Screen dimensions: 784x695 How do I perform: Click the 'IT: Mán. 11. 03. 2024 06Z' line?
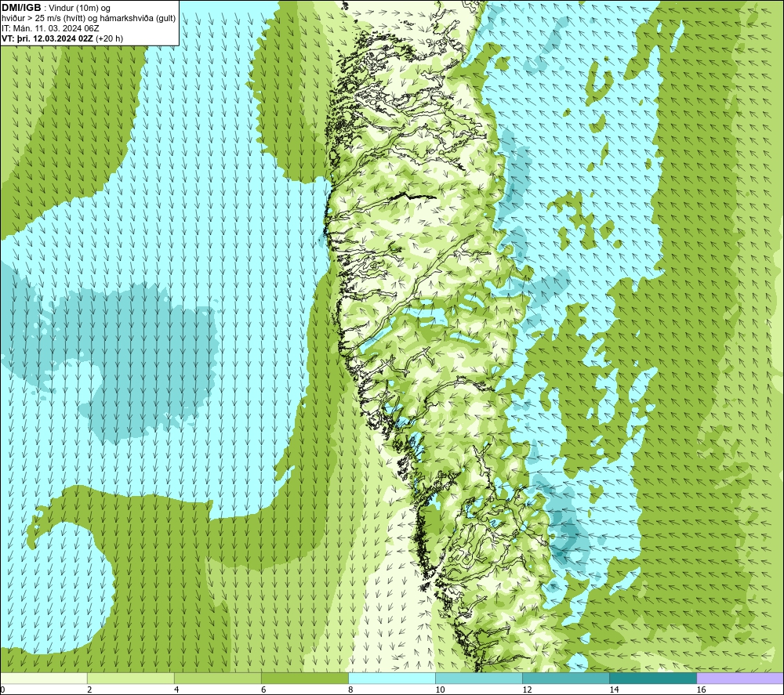click(x=50, y=28)
